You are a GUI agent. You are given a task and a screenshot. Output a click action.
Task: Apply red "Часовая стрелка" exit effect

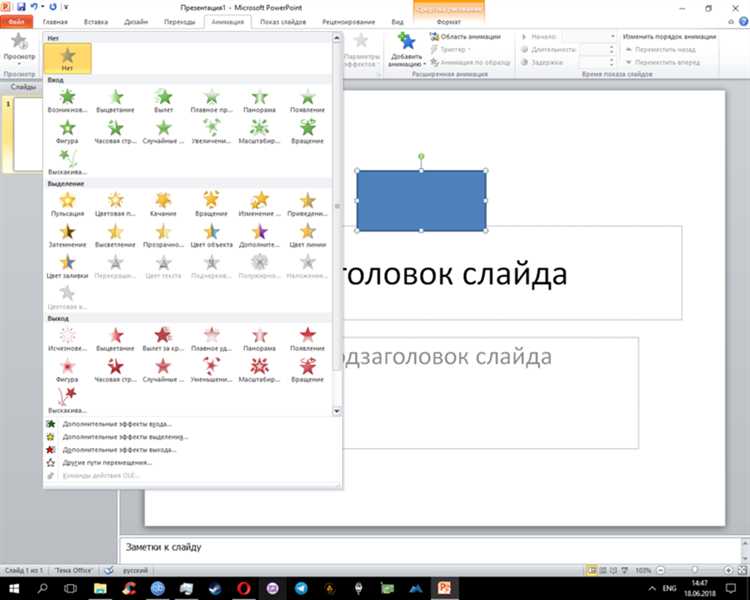pos(115,371)
